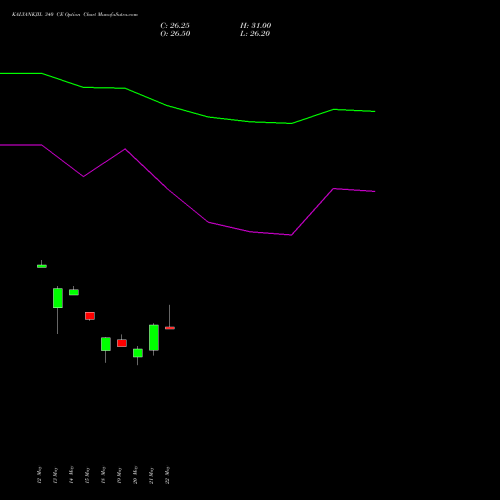This screenshot has height=500, width=500.
Task: Click the low price value L: 26.20
Action: 255,34
